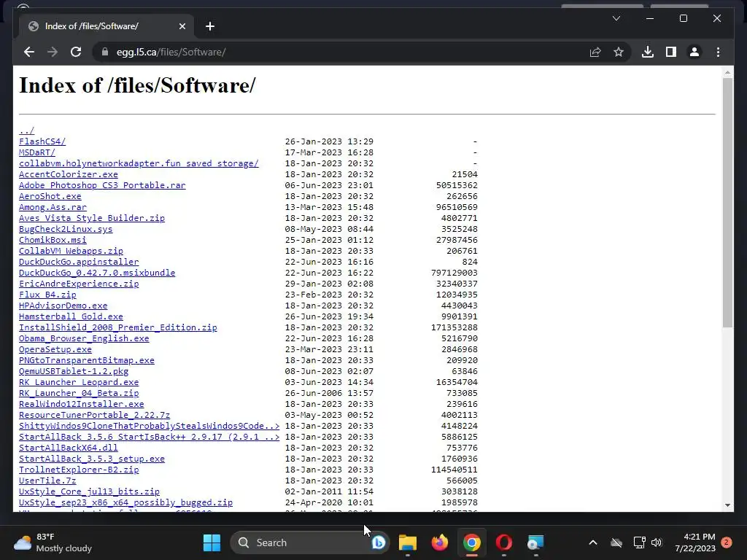Screen dimensions: 747x560
Task: Go back to previous page
Action: click(29, 52)
